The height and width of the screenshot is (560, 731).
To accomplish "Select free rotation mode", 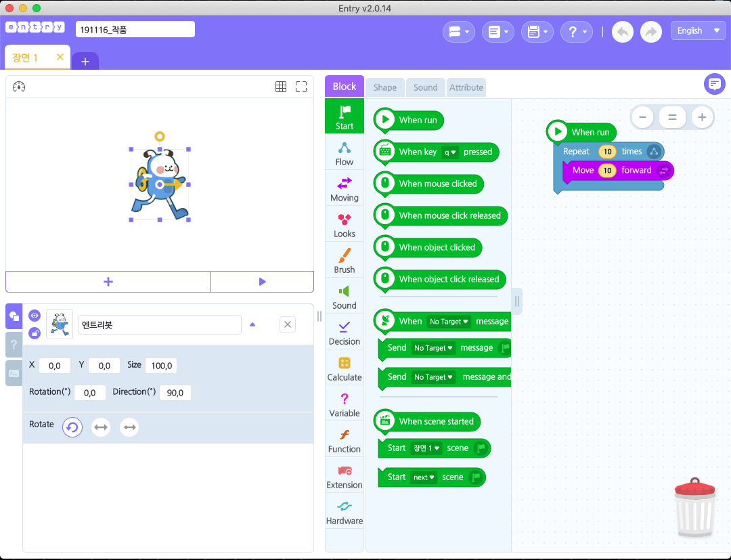I will 72,427.
